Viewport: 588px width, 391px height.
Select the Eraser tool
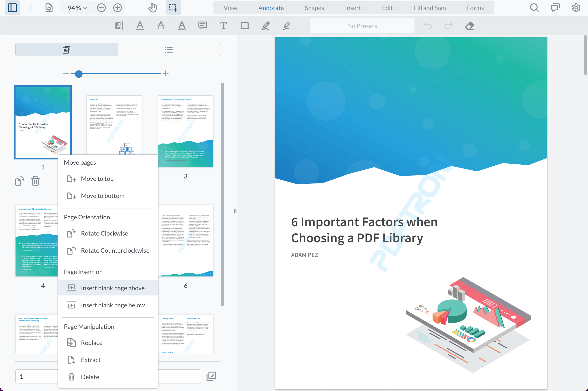pos(469,26)
